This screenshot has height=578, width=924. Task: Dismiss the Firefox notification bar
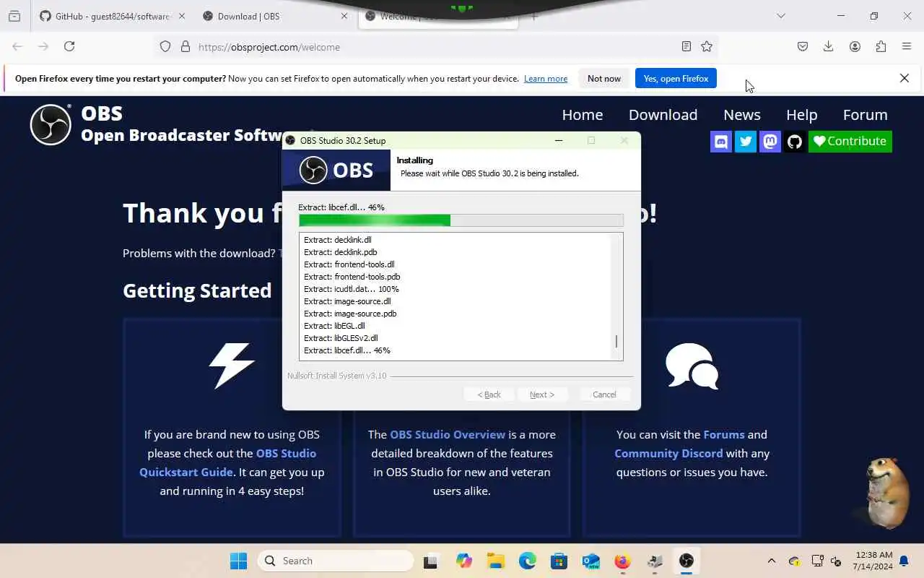pyautogui.click(x=904, y=78)
